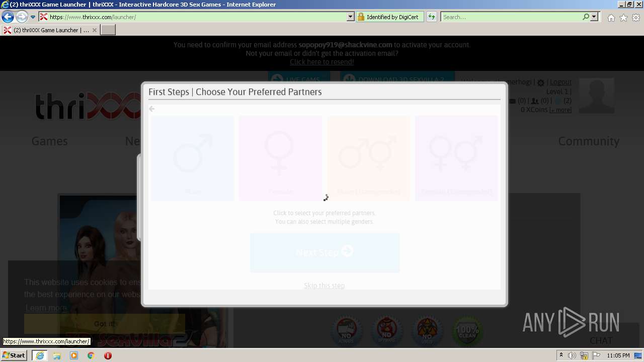
Task: Click the IE forward arrow button
Action: pyautogui.click(x=22, y=17)
